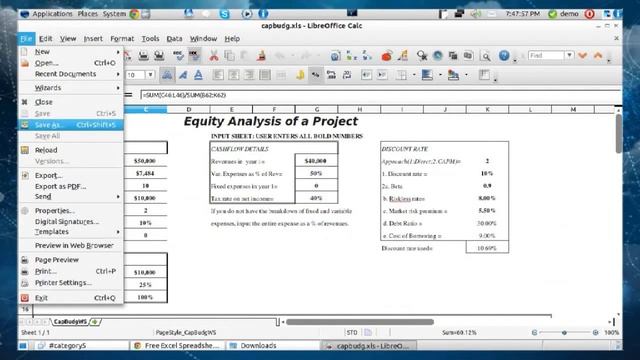Screen dimensions: 640x360
Task: Run the Spelling check toolbar icon
Action: point(178,56)
